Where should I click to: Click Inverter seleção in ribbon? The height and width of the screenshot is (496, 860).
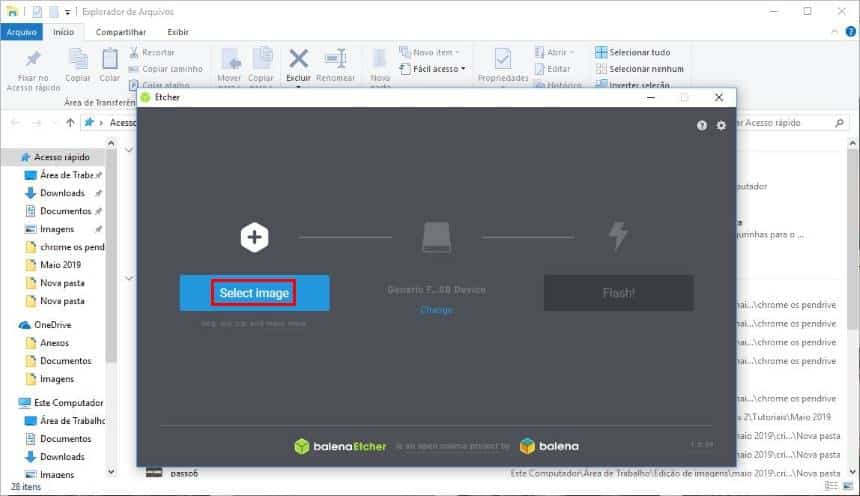(x=633, y=84)
